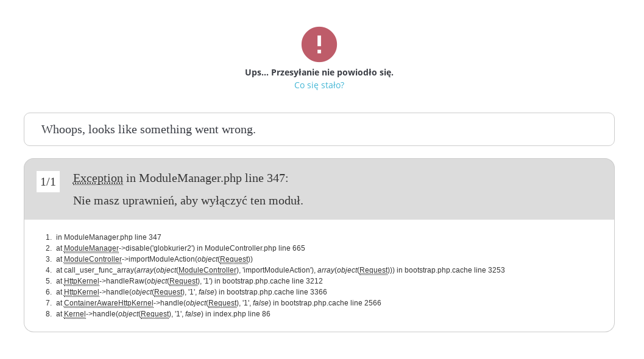644x359 pixels.
Task: Click HttpKernel in the handleRaw line
Action: click(x=81, y=282)
